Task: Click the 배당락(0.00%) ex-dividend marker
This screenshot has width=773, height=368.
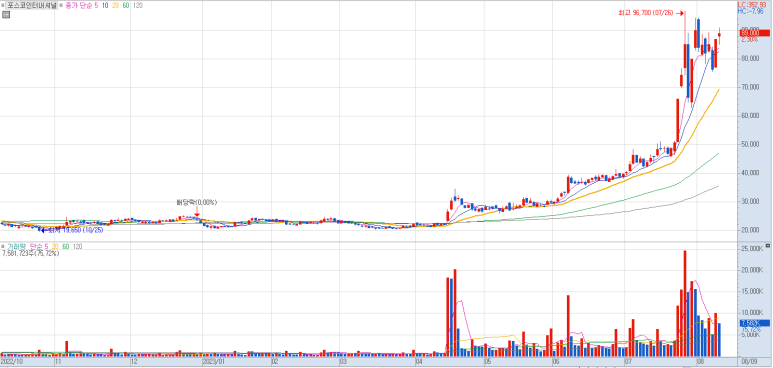Action: click(x=197, y=202)
